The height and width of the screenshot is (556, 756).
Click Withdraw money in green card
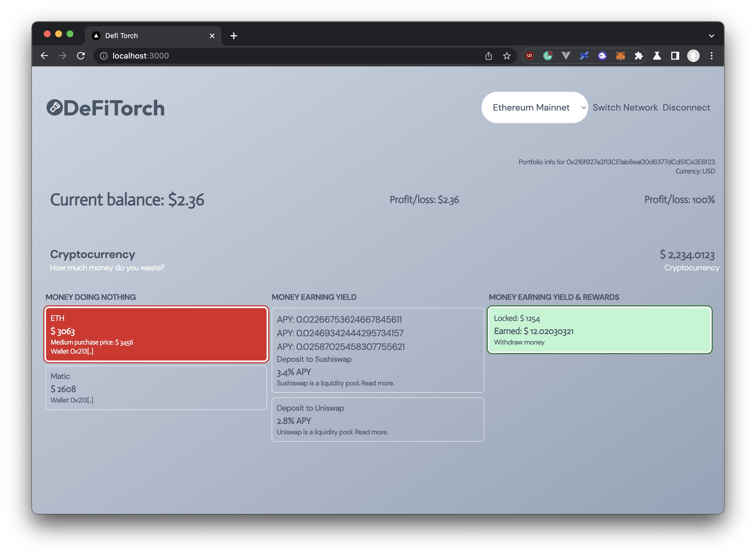click(x=519, y=342)
